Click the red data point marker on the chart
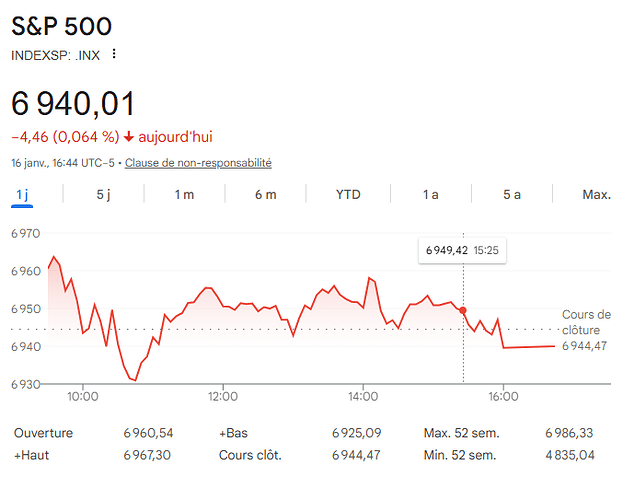The height and width of the screenshot is (500, 623). pos(463,311)
